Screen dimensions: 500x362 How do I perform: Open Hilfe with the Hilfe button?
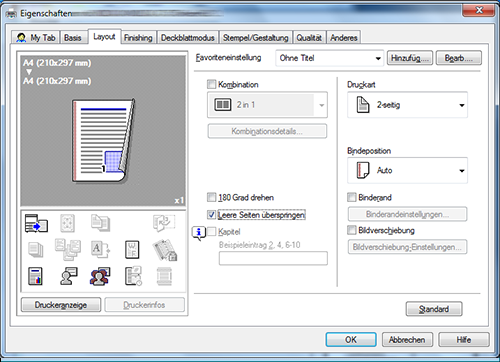464,340
